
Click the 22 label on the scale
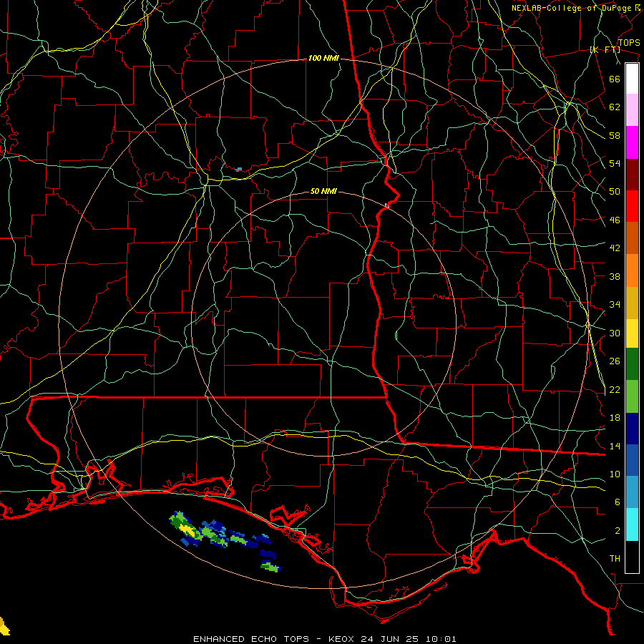[615, 389]
